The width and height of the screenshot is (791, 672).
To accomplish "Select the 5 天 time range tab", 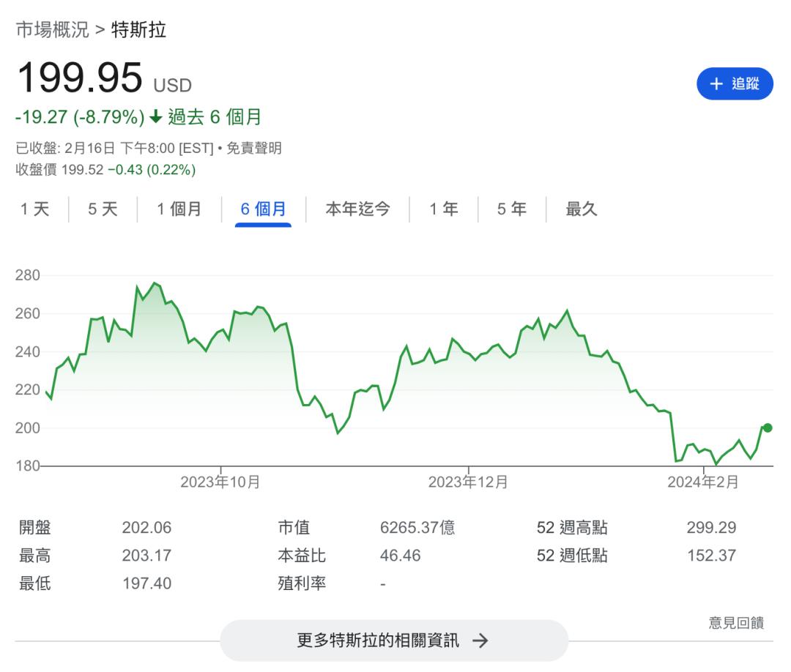I will pos(103,209).
